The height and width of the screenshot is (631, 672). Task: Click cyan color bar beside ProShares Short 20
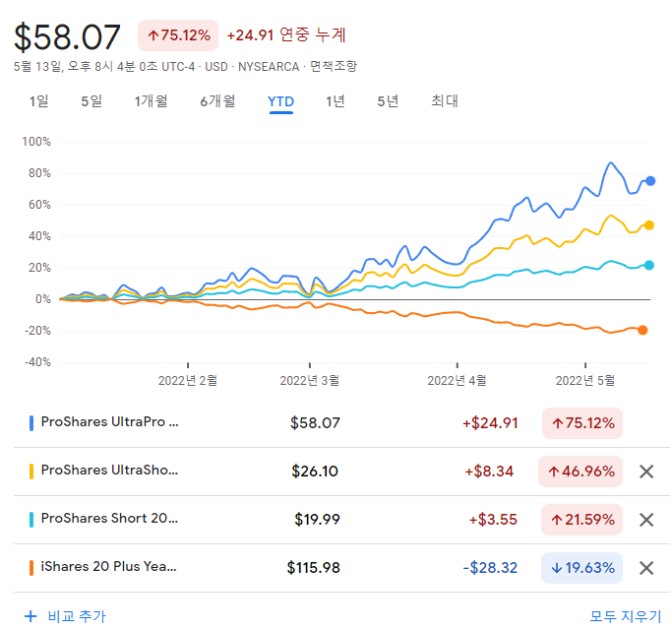31,520
